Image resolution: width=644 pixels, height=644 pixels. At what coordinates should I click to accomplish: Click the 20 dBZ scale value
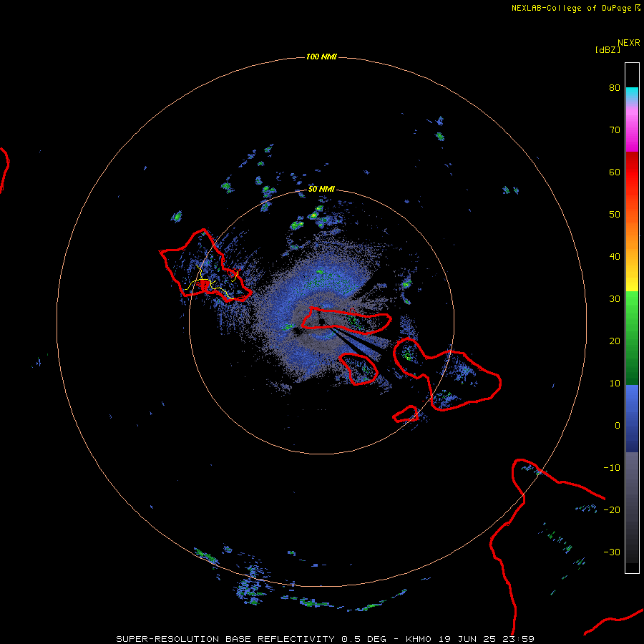click(x=615, y=341)
